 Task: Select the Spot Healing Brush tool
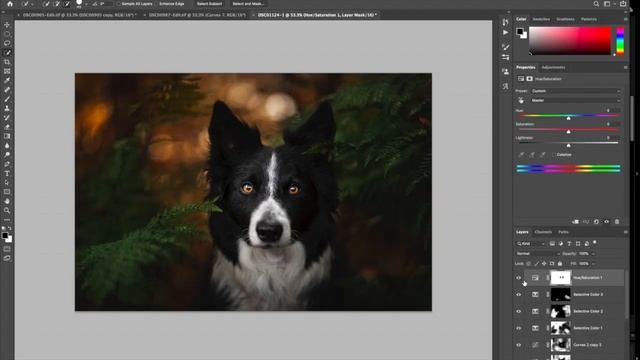tap(7, 90)
